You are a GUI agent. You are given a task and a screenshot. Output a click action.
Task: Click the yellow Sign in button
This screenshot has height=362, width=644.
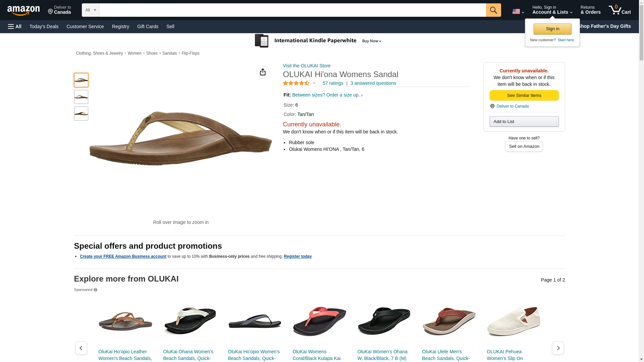click(x=552, y=29)
